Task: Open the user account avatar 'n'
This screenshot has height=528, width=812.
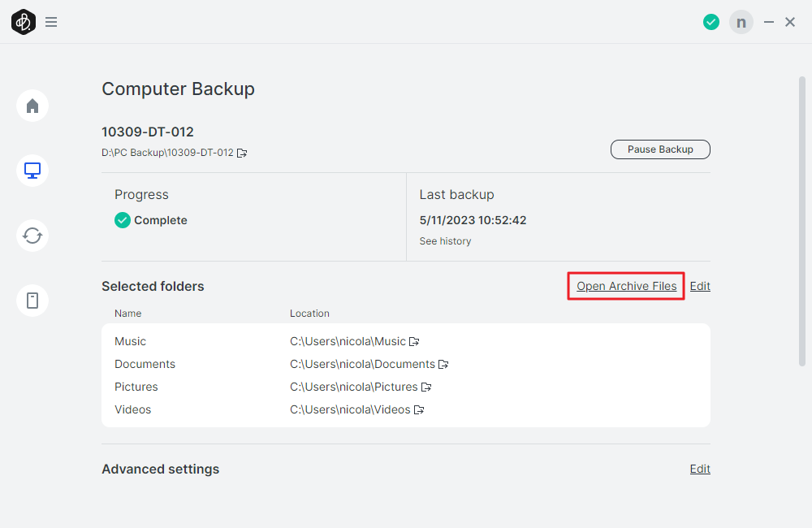Action: [741, 22]
